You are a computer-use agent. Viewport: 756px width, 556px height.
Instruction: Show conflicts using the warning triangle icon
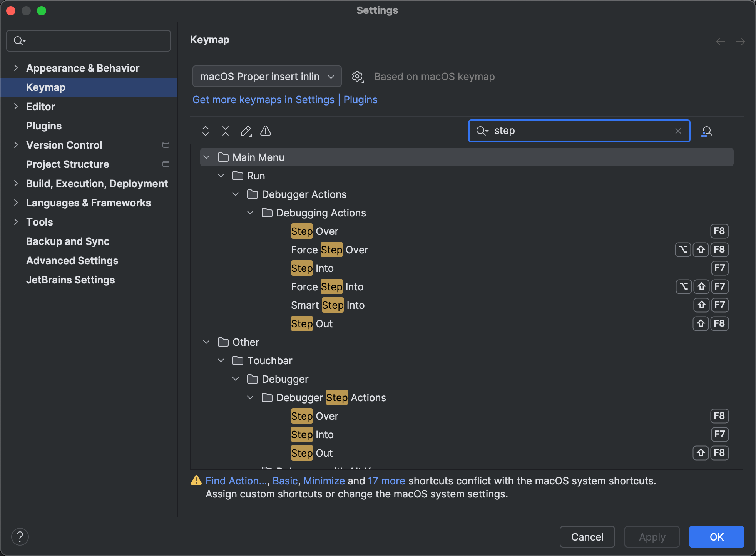click(x=266, y=131)
